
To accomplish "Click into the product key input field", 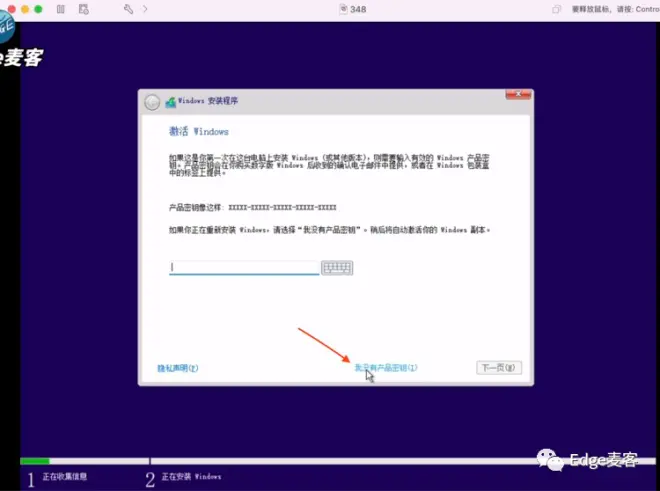I will pyautogui.click(x=244, y=267).
